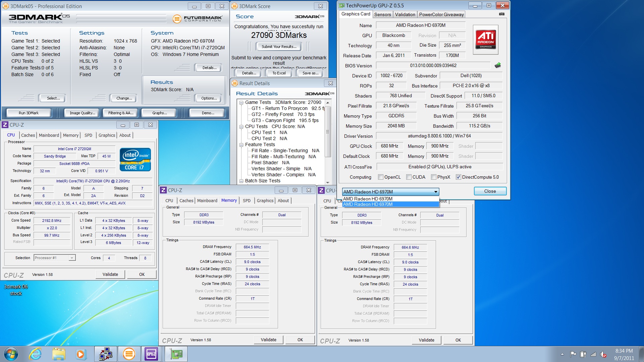Switch to GPU-Z taskbar icon
Viewport: 644px width, 362px height.
[x=176, y=354]
